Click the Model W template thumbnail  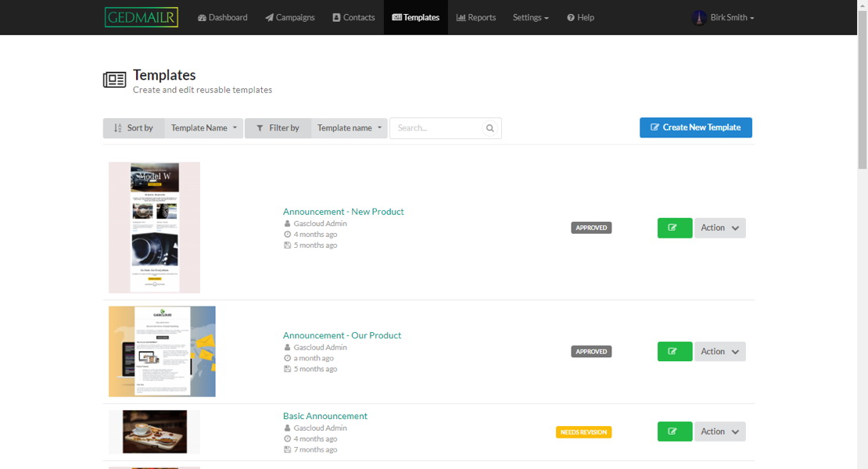coord(154,227)
